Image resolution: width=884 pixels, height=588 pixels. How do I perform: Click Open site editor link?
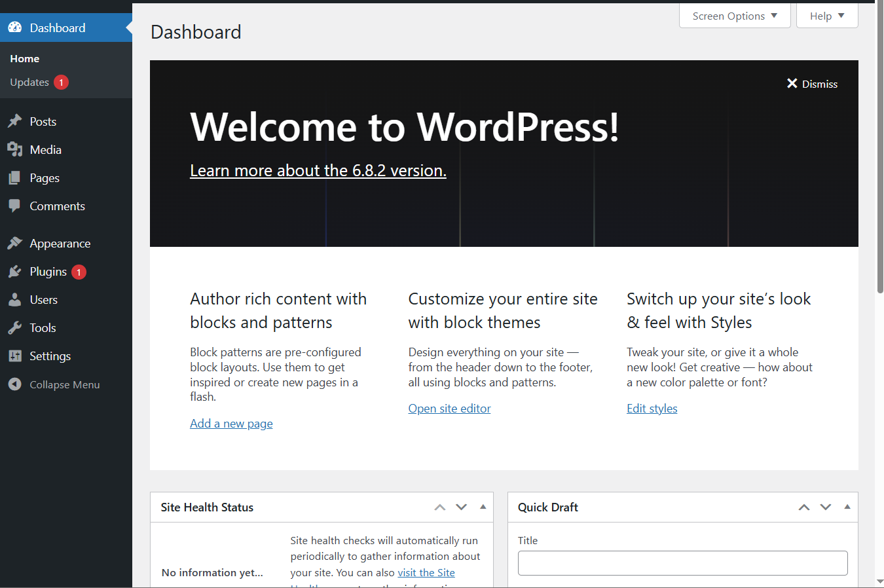tap(449, 409)
